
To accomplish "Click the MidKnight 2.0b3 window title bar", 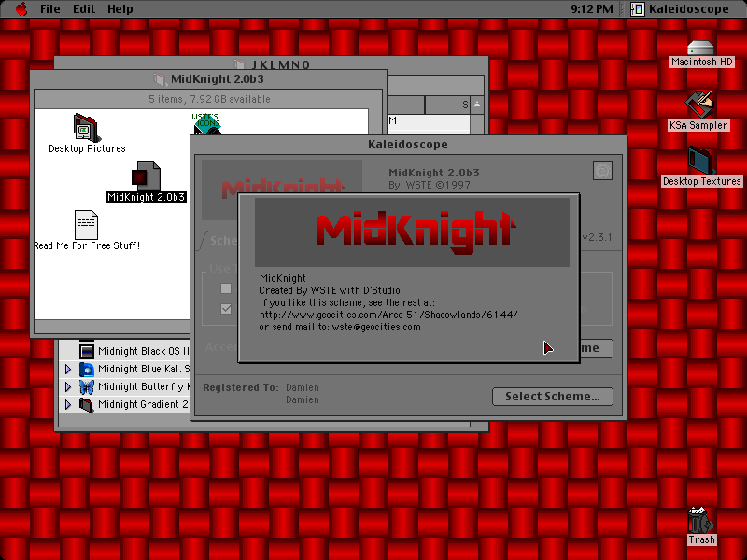I will pyautogui.click(x=208, y=79).
